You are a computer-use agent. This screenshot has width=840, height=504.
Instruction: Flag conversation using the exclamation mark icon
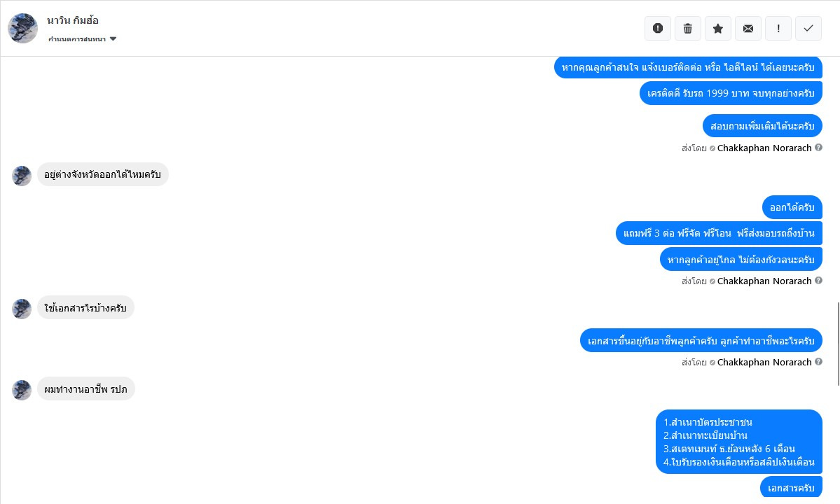[778, 29]
